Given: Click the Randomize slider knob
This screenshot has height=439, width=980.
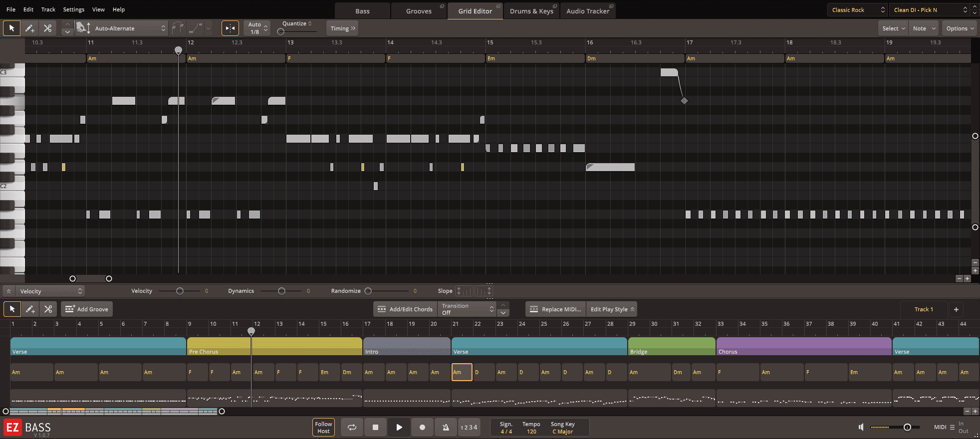Looking at the screenshot, I should (x=368, y=291).
